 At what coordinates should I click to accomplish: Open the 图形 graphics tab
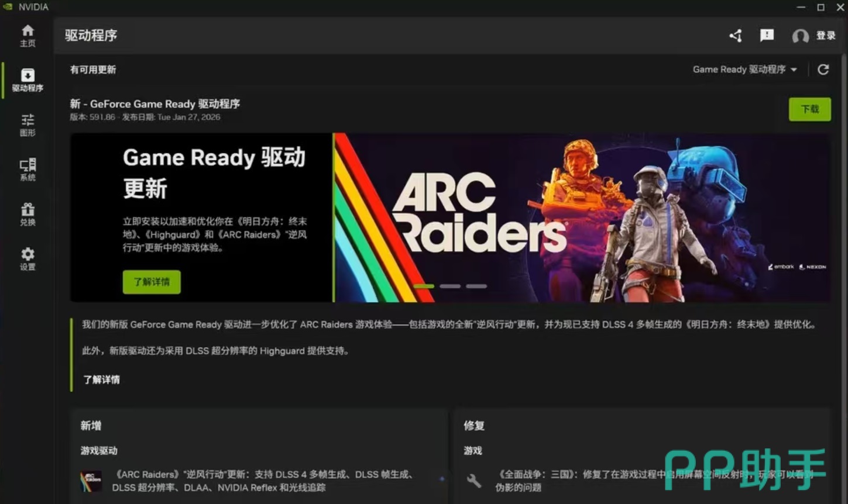click(x=28, y=125)
